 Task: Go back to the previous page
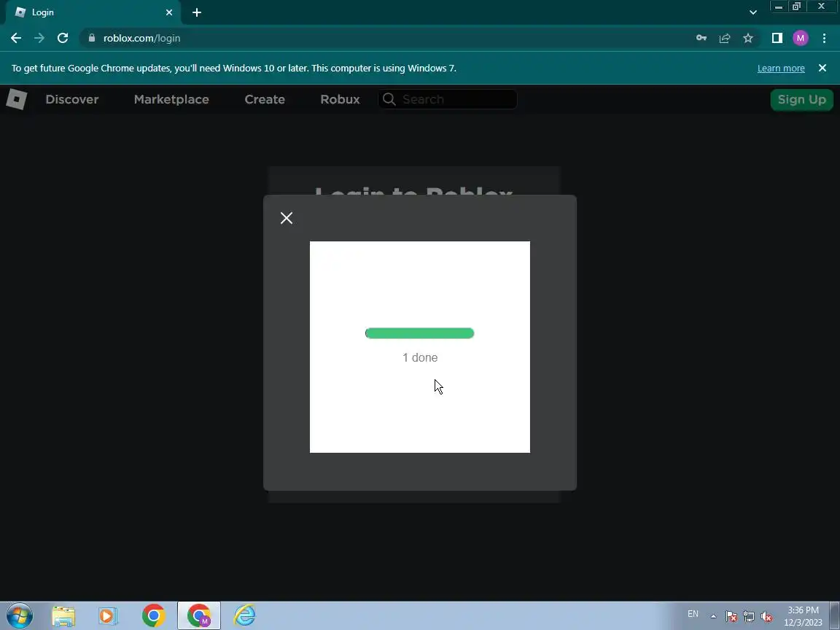pos(16,38)
